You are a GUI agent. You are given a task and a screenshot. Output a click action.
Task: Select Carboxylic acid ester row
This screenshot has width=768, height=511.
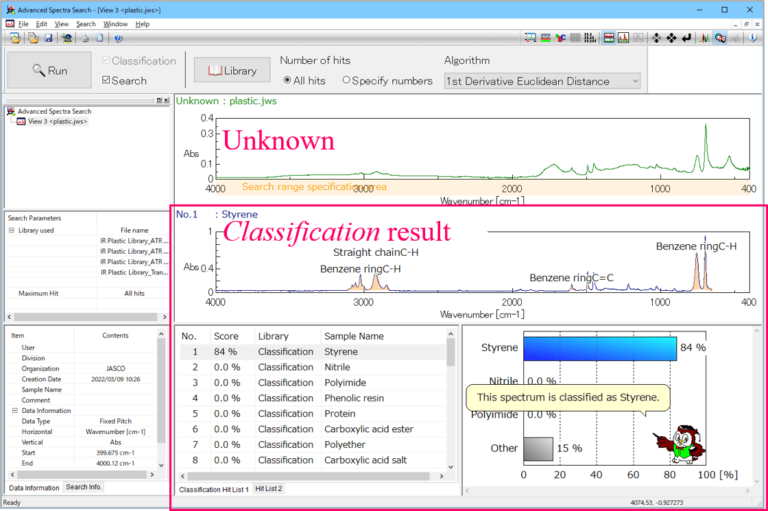point(312,429)
